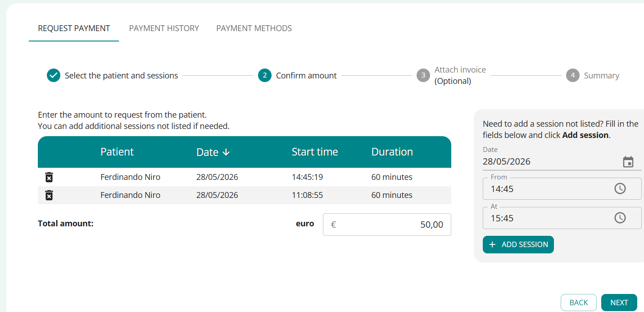Open the clock picker in From field

click(620, 188)
